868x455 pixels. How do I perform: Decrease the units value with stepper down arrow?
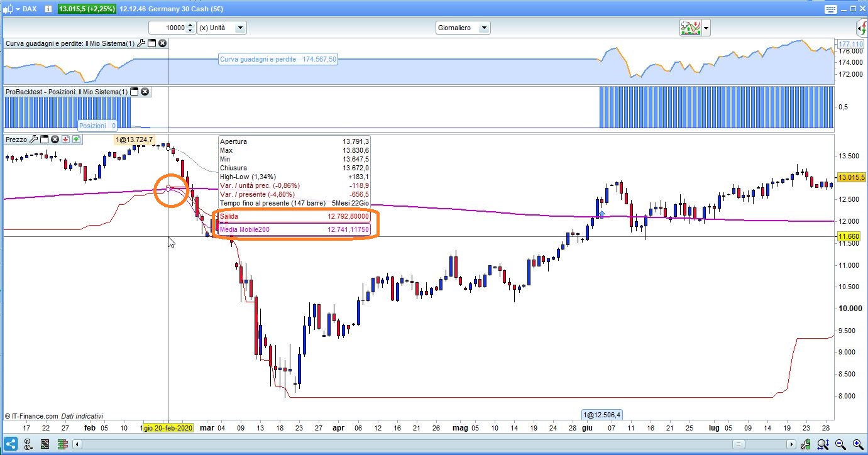190,31
